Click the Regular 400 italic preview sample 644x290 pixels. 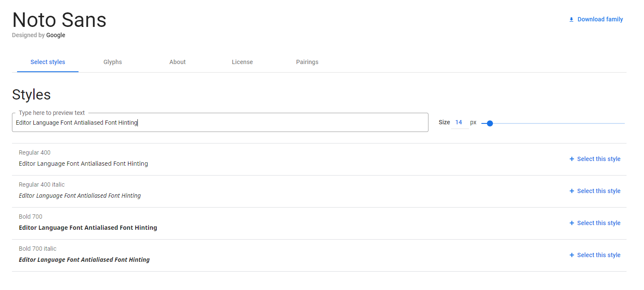[x=80, y=196]
